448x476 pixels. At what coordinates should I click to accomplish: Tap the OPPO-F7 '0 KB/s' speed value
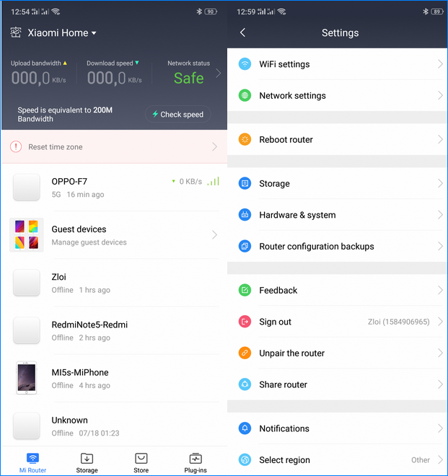pos(190,182)
